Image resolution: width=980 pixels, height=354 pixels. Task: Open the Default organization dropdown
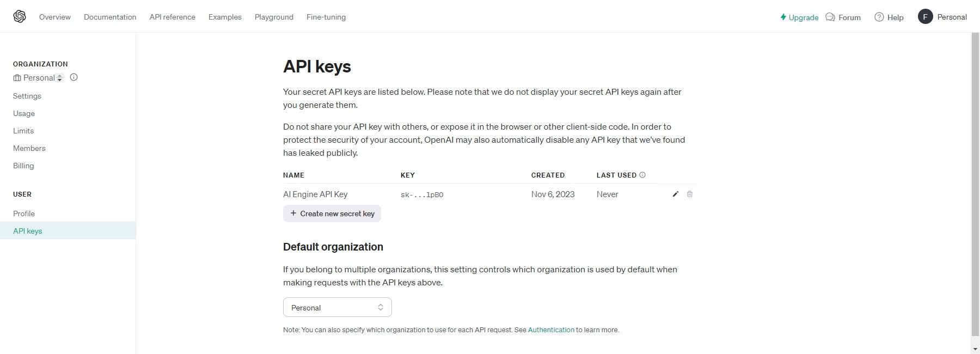(x=337, y=307)
